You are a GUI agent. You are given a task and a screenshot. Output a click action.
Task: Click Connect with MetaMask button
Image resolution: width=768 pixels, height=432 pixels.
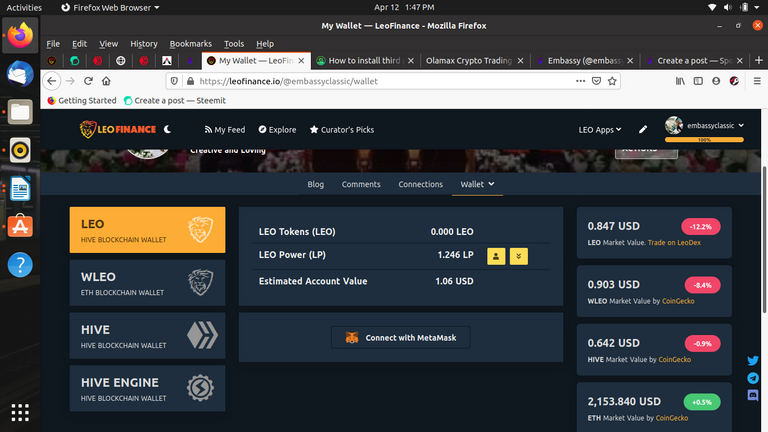pos(401,337)
